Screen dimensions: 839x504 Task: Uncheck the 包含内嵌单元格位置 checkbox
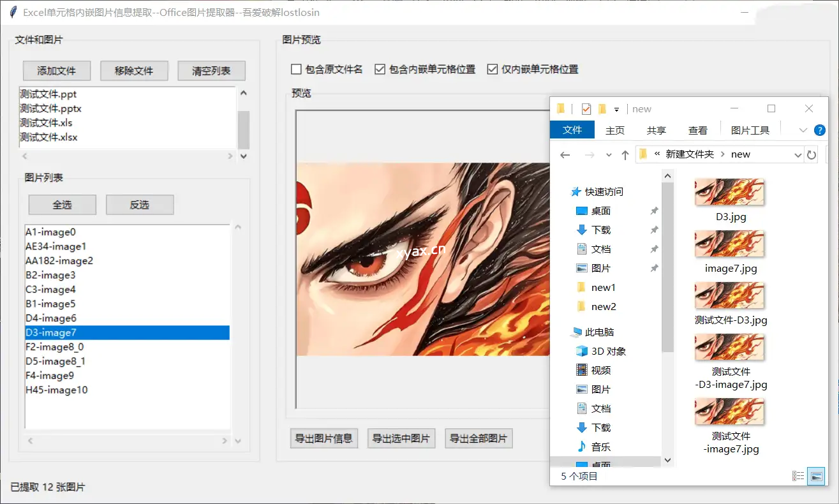(379, 69)
